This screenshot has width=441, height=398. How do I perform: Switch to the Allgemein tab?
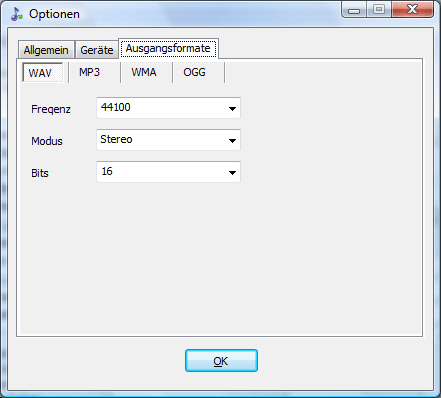tap(46, 50)
